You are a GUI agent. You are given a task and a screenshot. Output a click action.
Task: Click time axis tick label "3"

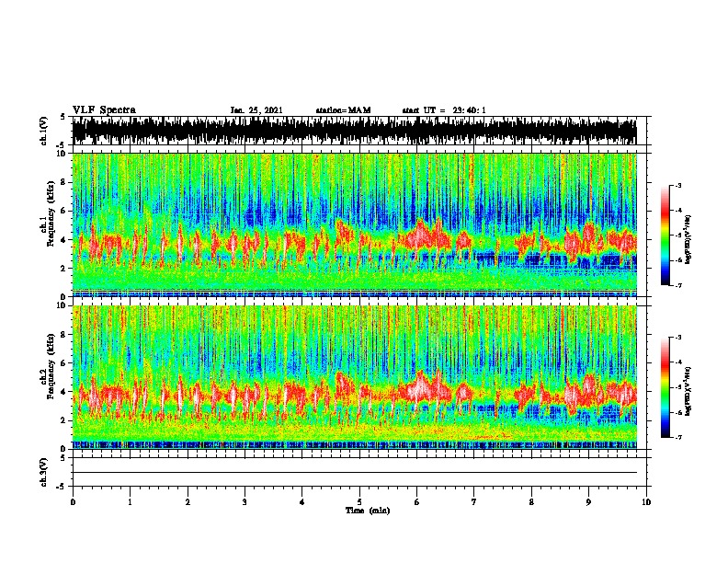245,502
